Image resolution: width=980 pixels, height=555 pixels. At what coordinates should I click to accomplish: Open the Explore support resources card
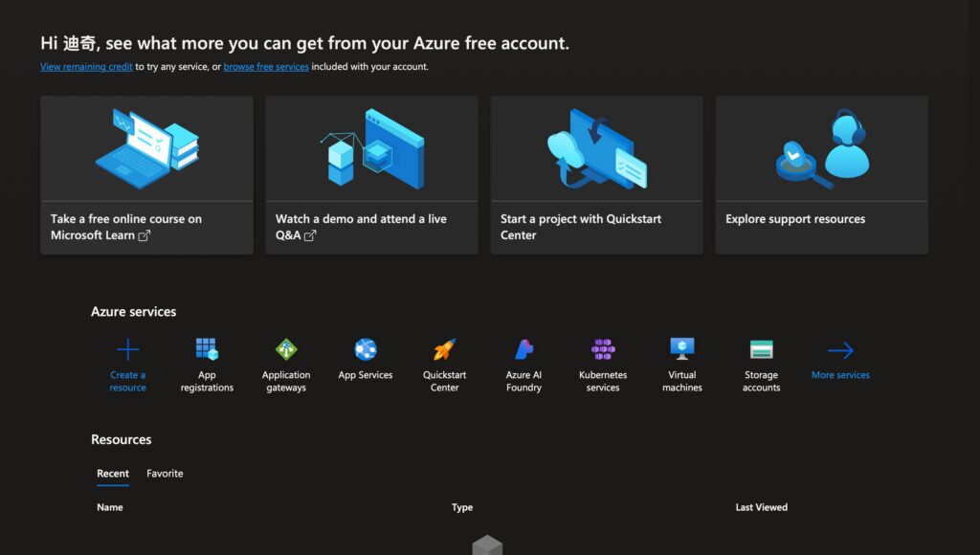click(821, 175)
